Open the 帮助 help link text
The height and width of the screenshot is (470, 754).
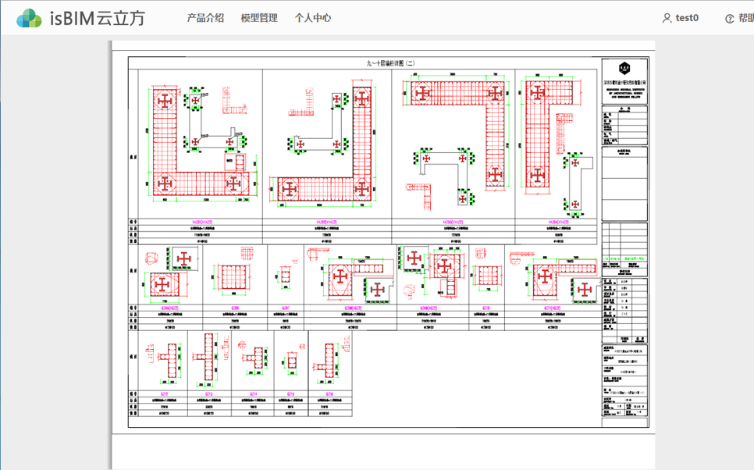(x=746, y=18)
